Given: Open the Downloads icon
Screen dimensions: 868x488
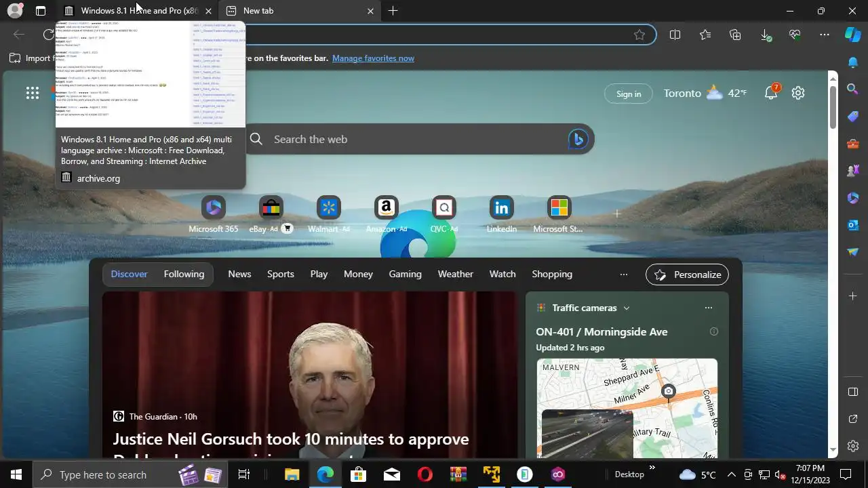Looking at the screenshot, I should tap(765, 35).
